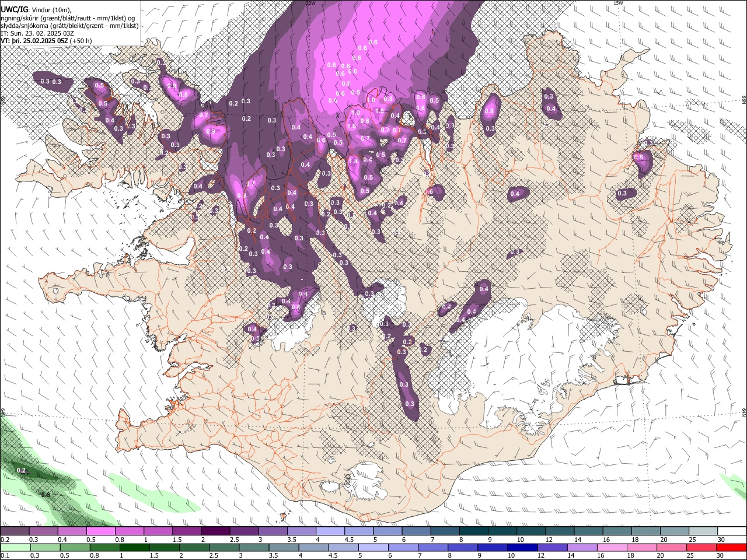
Task: Click the '1.4' snowfall value on the map
Action: pos(353,161)
